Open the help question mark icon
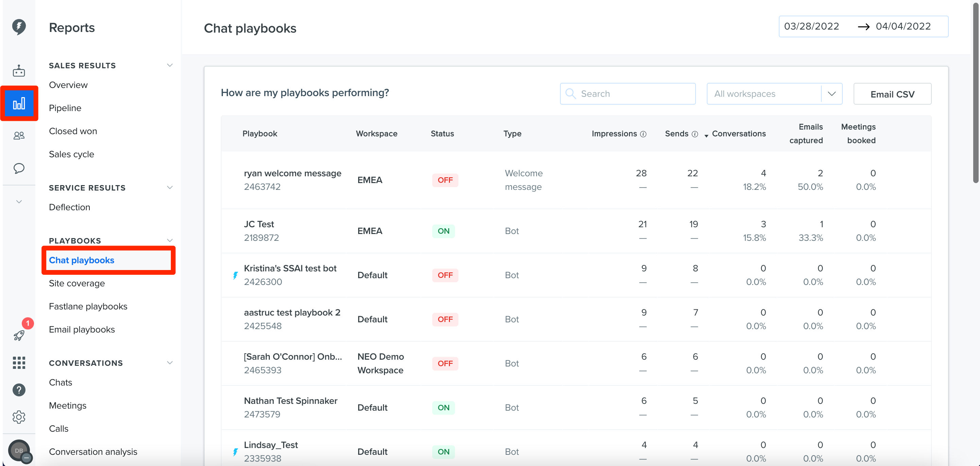Screen dimensions: 980x466 coord(19,390)
